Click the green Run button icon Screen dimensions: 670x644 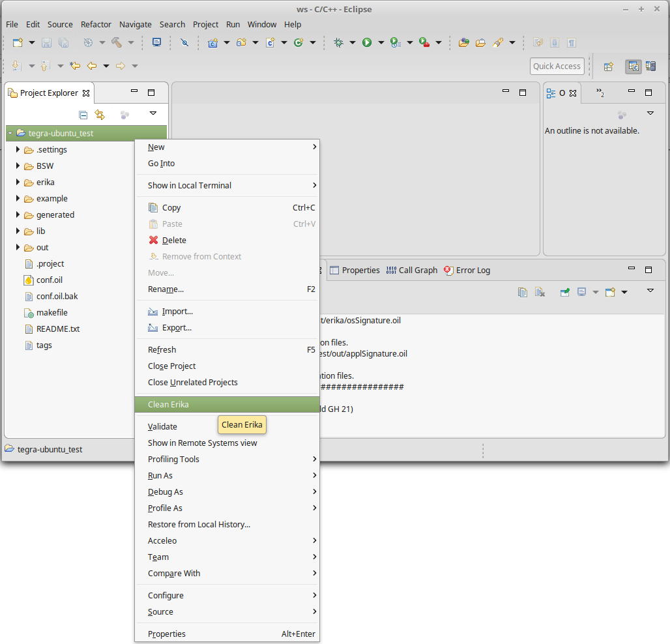tap(367, 42)
